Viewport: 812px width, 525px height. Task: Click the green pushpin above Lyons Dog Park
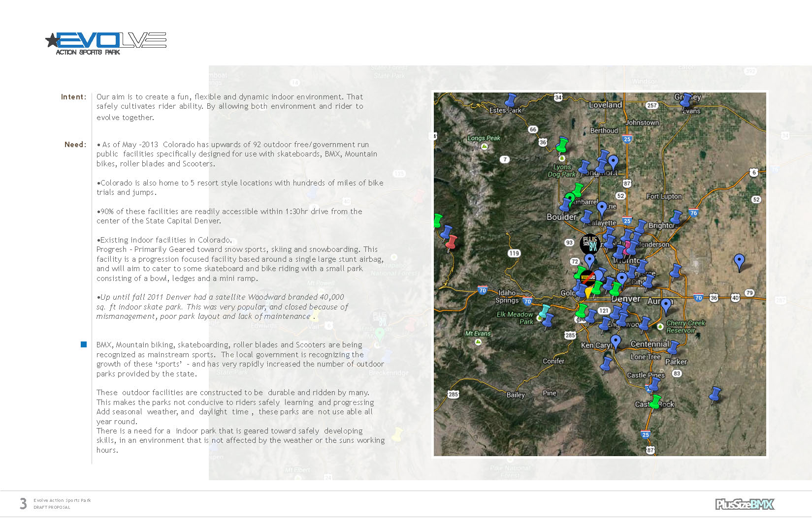coord(562,145)
